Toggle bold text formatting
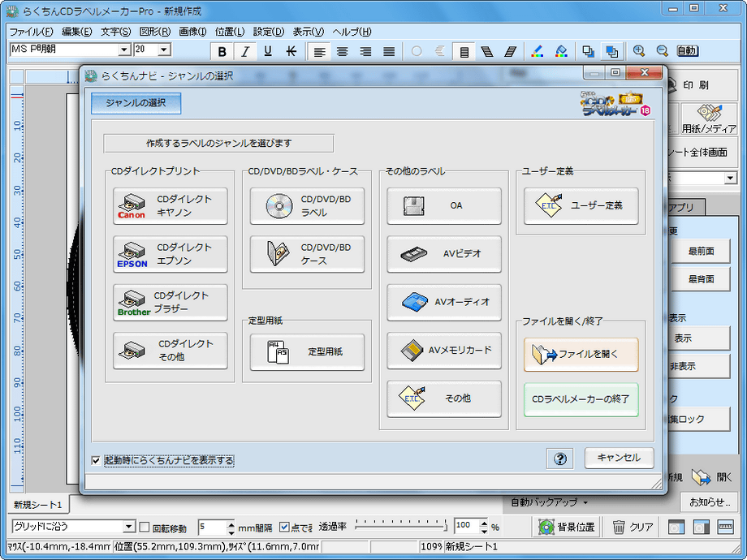 click(x=222, y=51)
